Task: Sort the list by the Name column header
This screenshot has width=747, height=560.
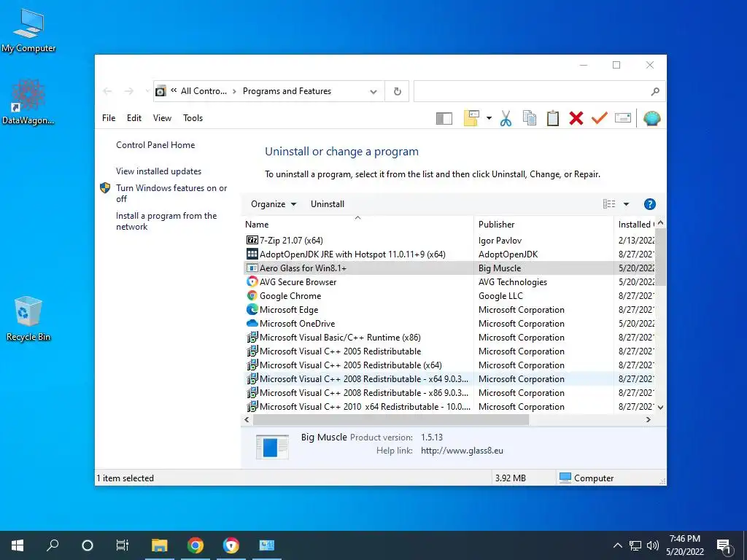Action: (x=357, y=225)
